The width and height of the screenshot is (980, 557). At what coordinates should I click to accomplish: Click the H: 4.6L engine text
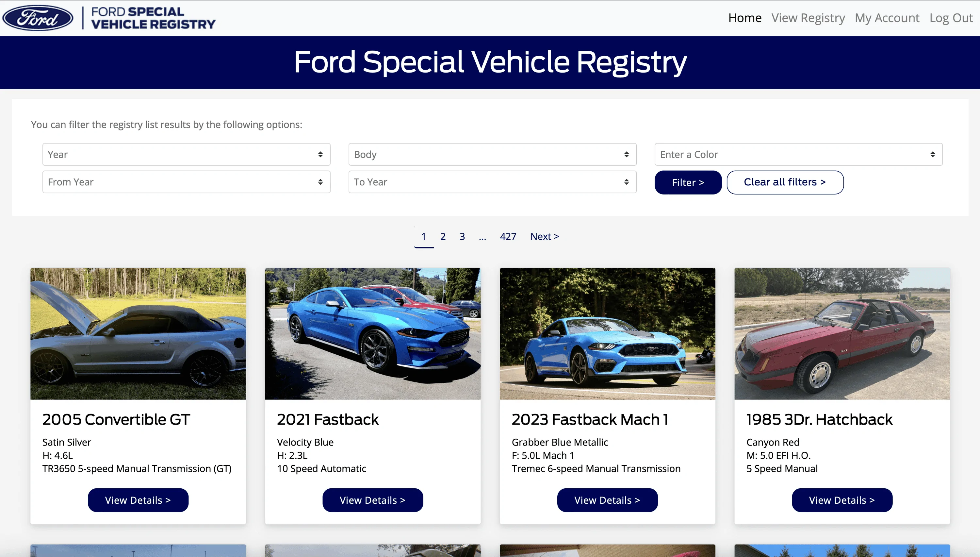(x=57, y=455)
